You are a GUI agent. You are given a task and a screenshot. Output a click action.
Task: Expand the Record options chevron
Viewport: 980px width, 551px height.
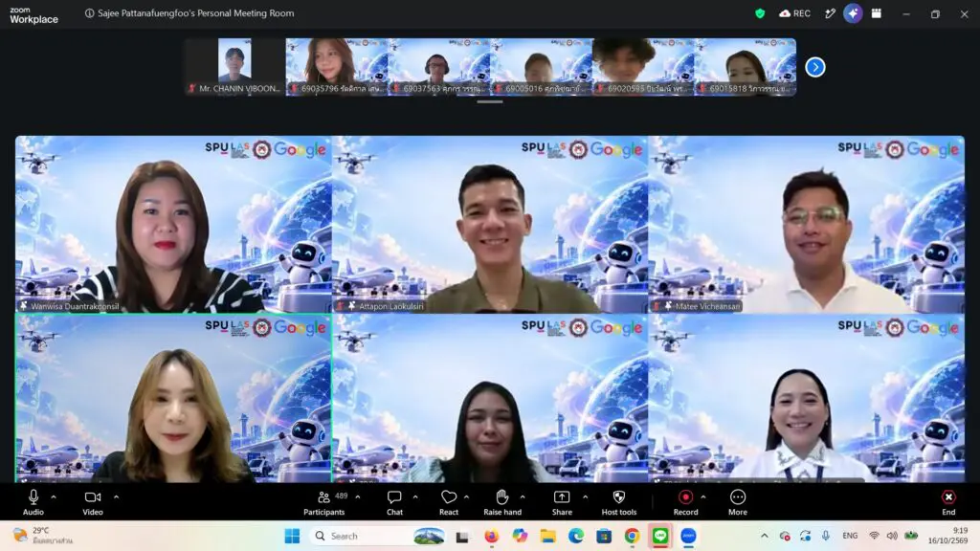[x=703, y=497]
